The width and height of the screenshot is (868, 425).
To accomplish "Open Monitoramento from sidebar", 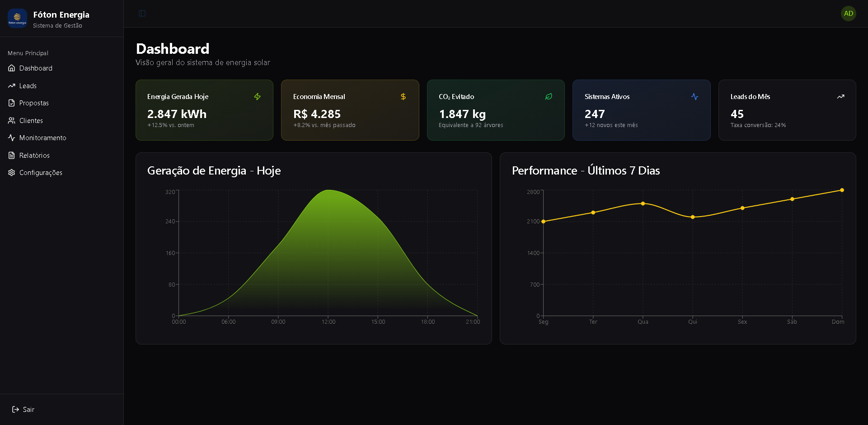I will 42,138.
